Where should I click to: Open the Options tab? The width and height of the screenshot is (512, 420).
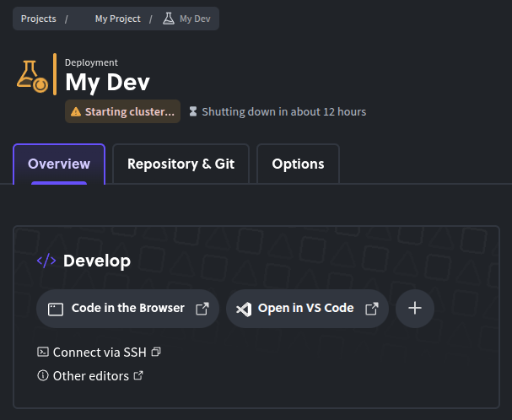[298, 164]
